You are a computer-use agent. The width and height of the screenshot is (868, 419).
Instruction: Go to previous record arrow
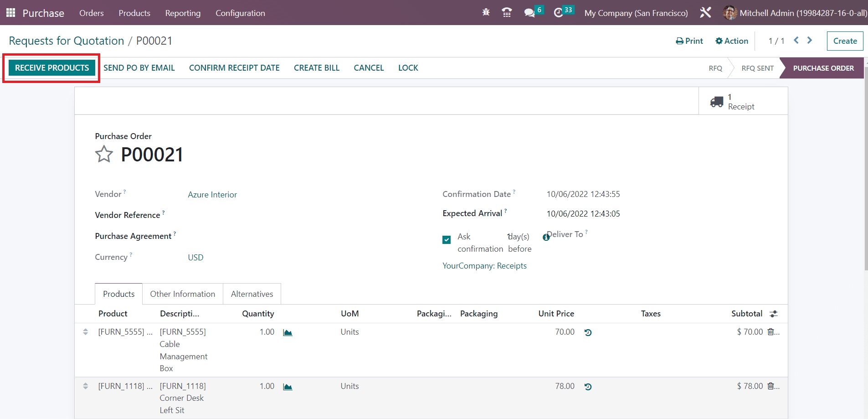pos(796,40)
